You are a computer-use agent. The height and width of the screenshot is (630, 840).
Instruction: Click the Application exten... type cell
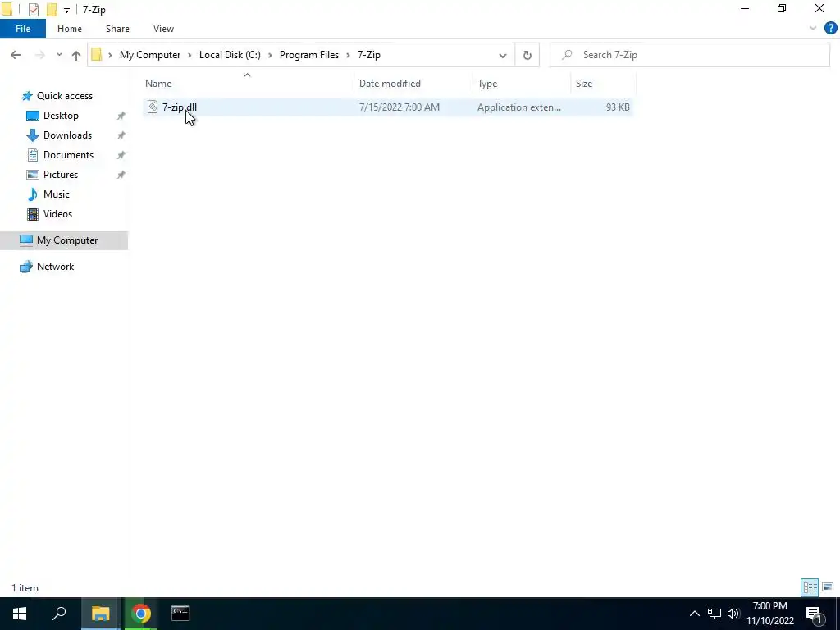(519, 107)
